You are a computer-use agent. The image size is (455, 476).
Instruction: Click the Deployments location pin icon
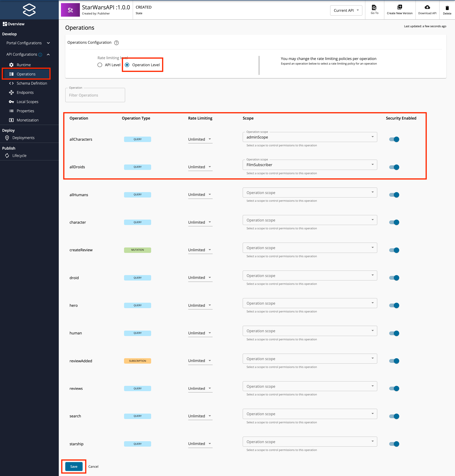tap(7, 138)
